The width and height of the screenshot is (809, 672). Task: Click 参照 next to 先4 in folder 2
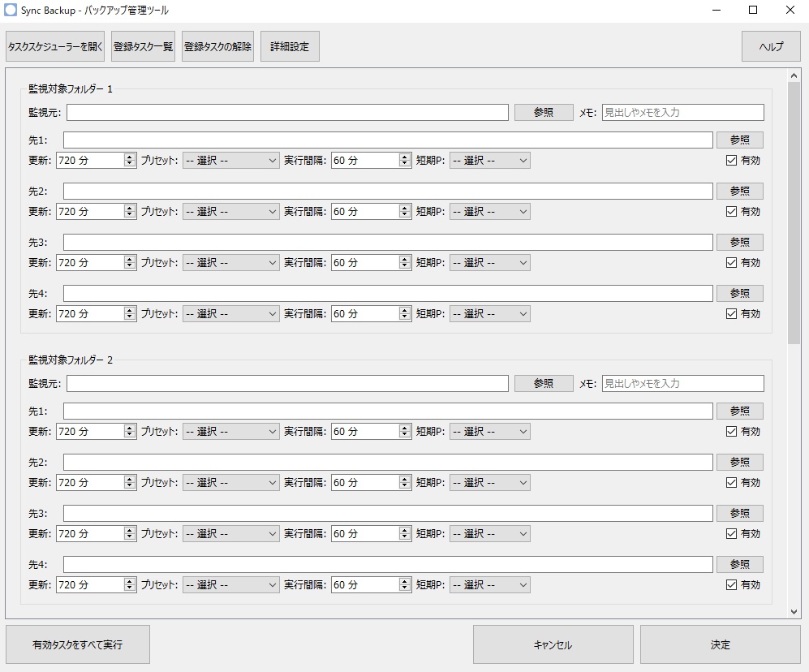click(x=739, y=564)
